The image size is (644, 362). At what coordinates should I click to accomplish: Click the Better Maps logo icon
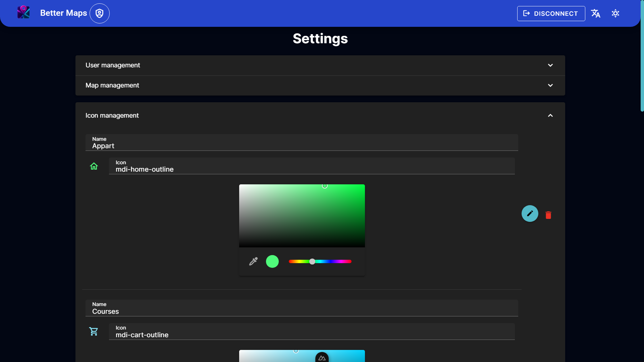point(23,13)
